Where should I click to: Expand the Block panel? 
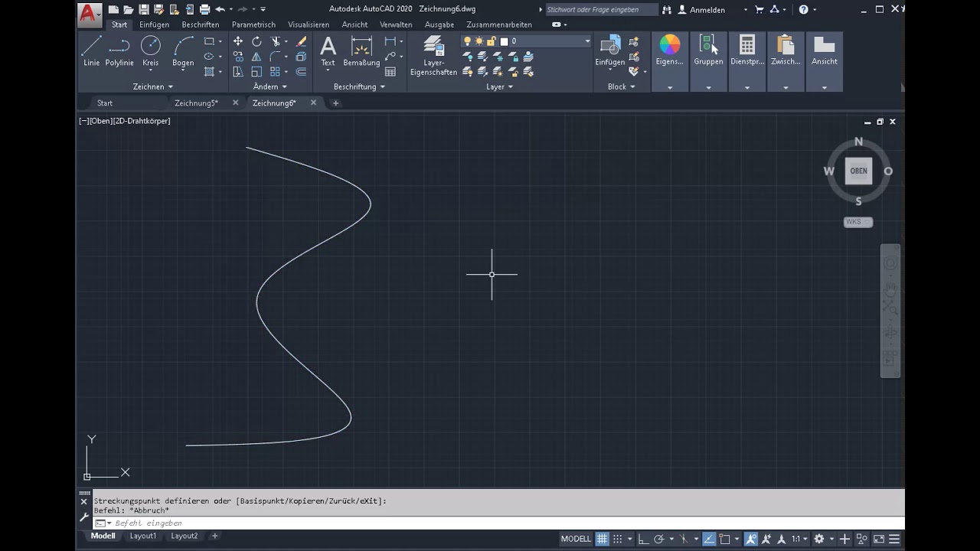click(x=621, y=86)
